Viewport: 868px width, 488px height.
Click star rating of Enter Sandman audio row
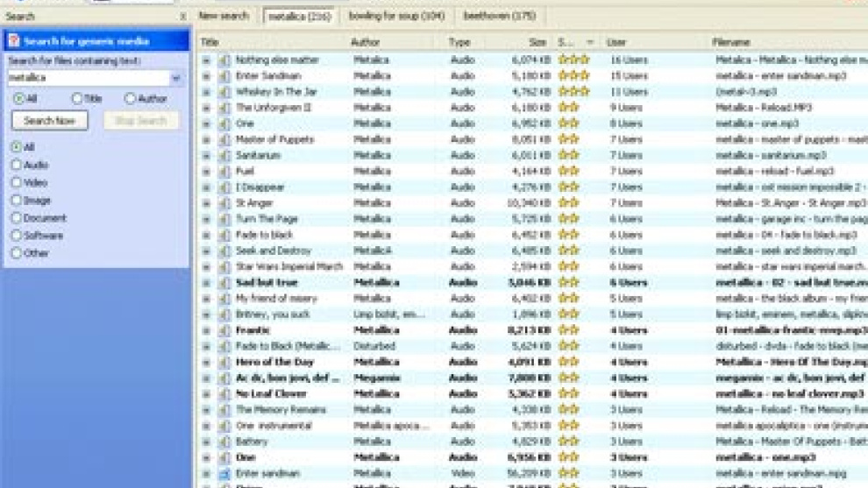click(573, 76)
